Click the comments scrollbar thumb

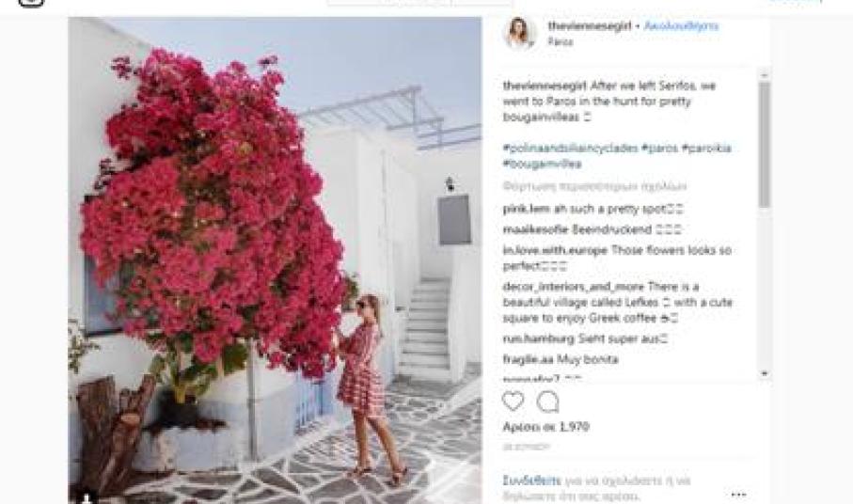click(x=764, y=144)
